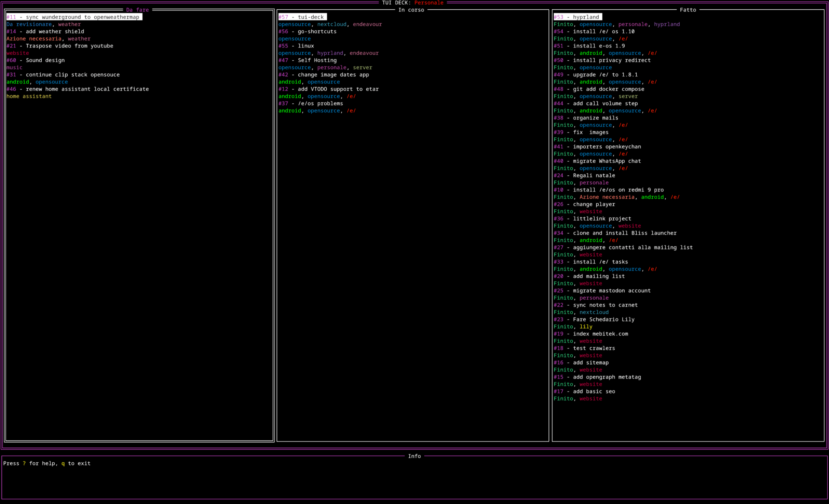Select card #24 Regali natale
The image size is (829, 504).
[584, 176]
